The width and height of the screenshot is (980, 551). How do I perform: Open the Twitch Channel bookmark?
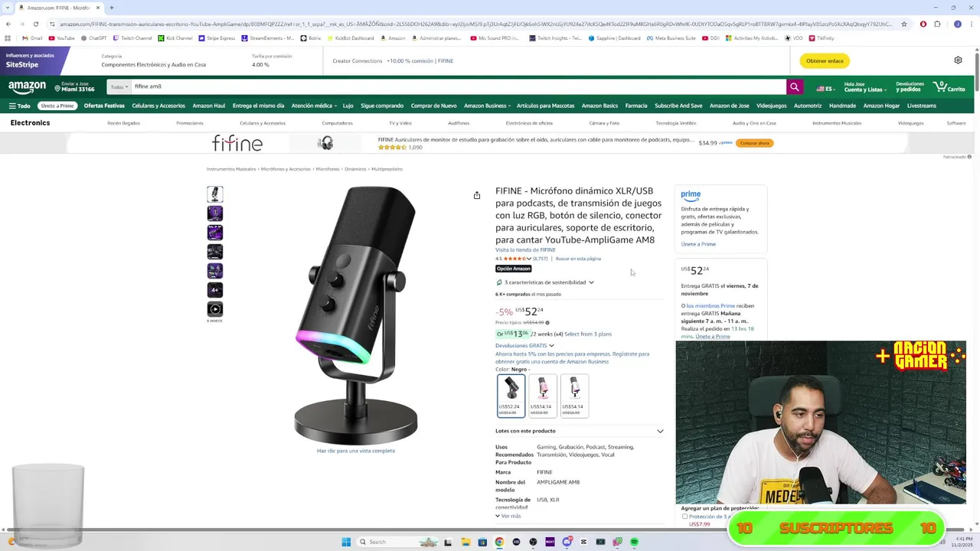tap(132, 37)
